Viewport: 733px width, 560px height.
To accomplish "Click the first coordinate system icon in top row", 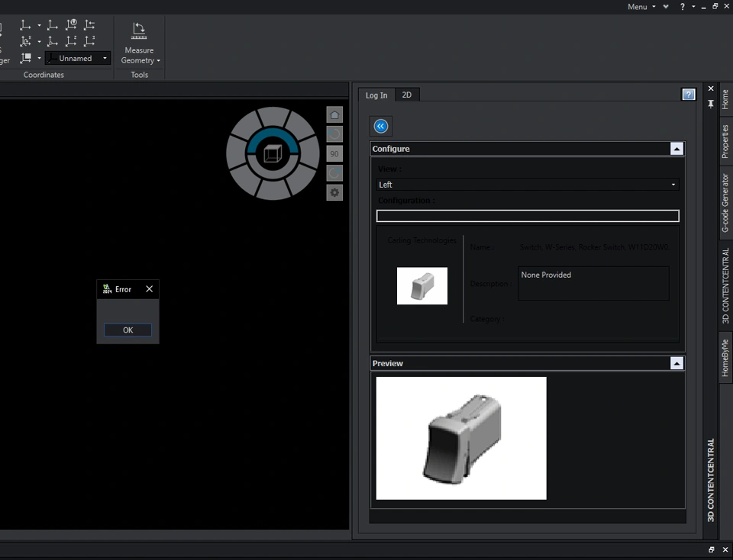I will (25, 25).
